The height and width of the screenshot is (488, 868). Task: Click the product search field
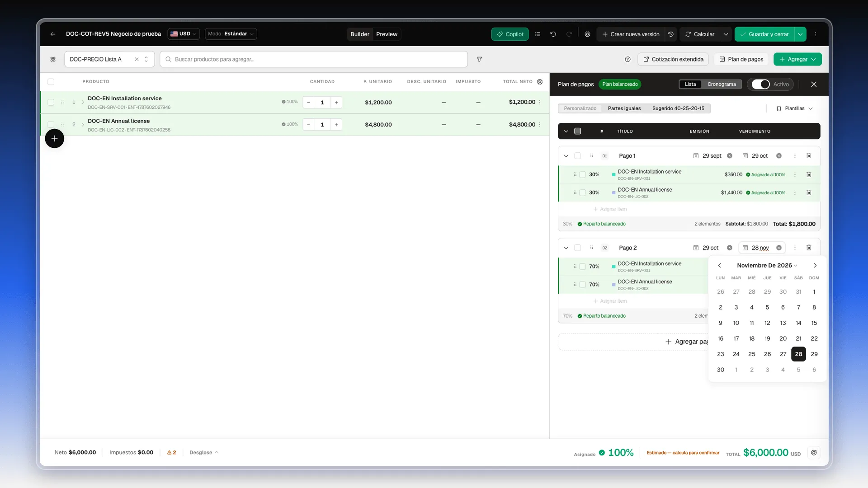tap(313, 59)
